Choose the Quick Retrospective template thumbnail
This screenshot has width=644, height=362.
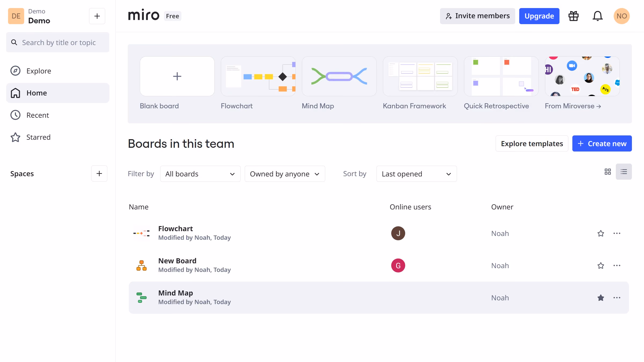coord(501,76)
